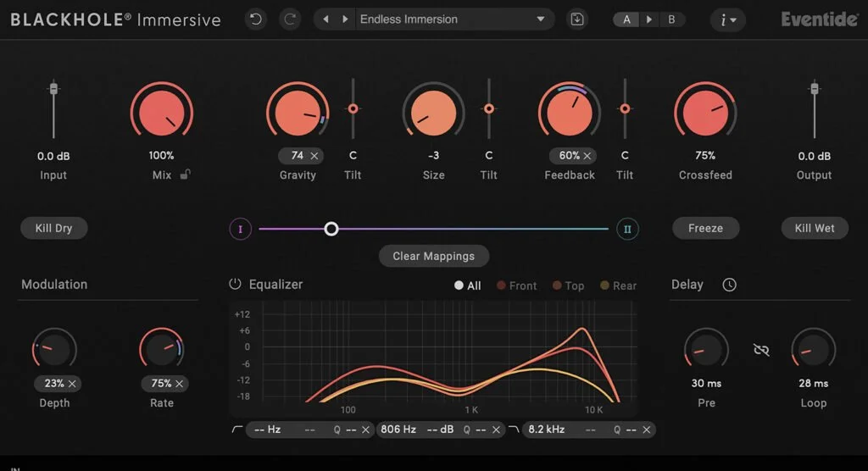The height and width of the screenshot is (471, 868).
Task: Click the low band -- Hz field
Action: 268,429
